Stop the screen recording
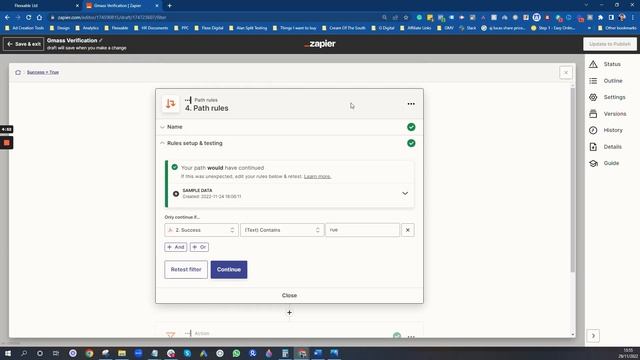The height and width of the screenshot is (360, 640). click(7, 142)
